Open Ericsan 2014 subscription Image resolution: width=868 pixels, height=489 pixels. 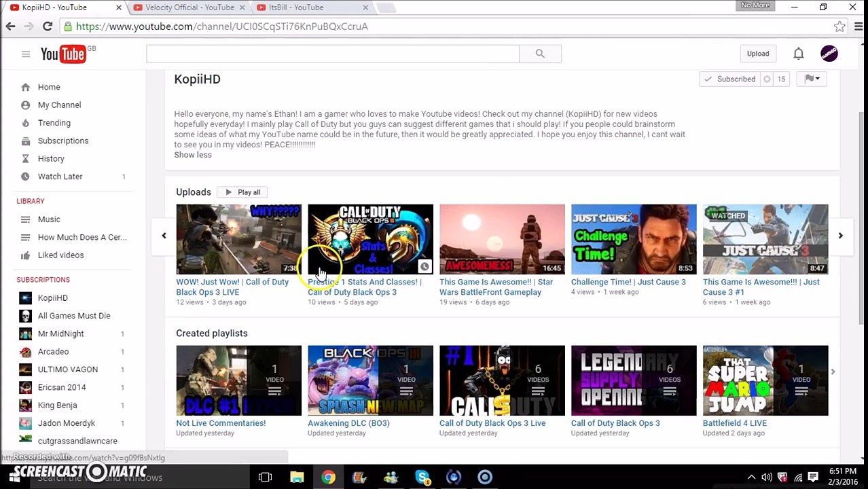pos(62,387)
